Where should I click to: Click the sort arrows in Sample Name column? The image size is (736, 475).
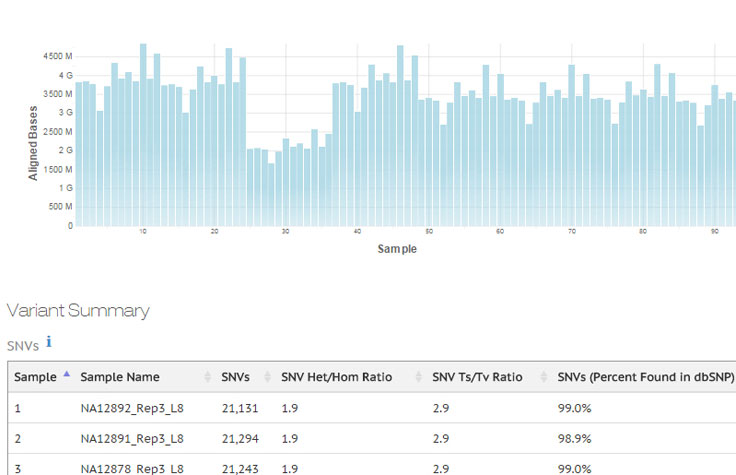pyautogui.click(x=208, y=377)
